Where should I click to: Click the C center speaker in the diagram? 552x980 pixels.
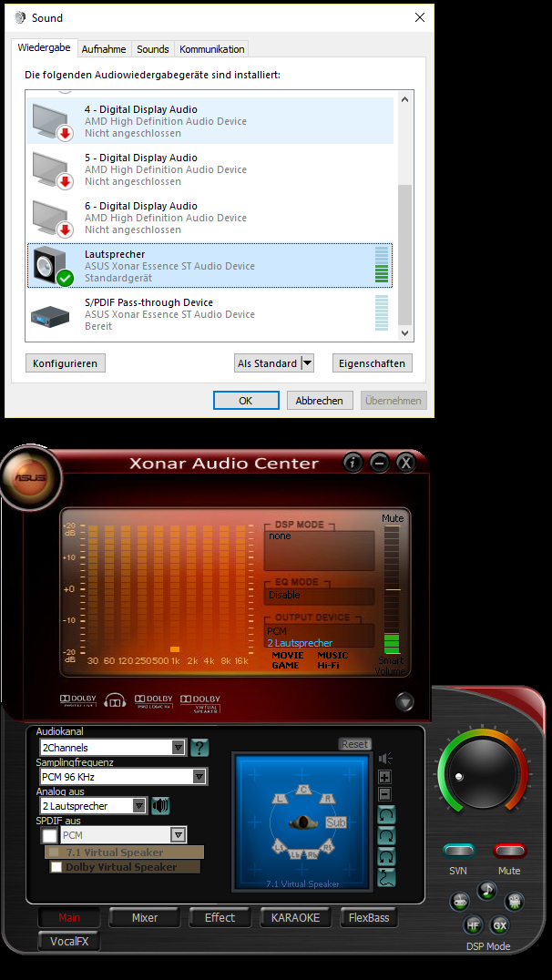coord(303,790)
